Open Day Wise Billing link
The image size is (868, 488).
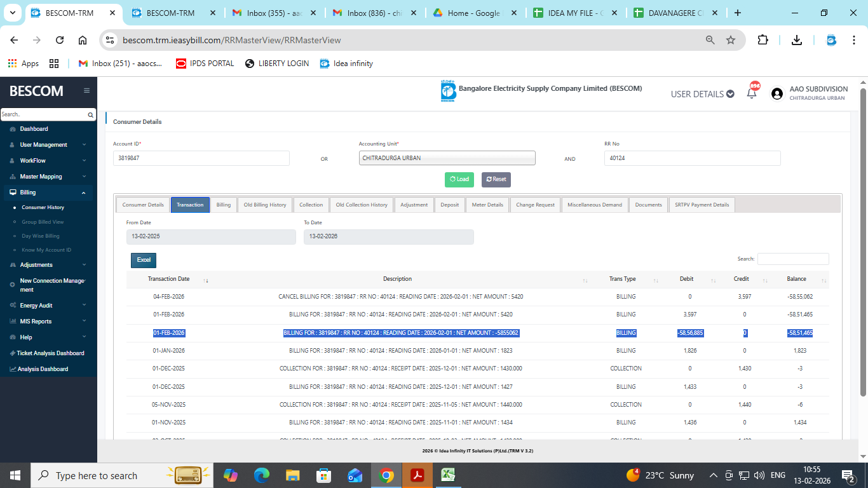click(41, 236)
